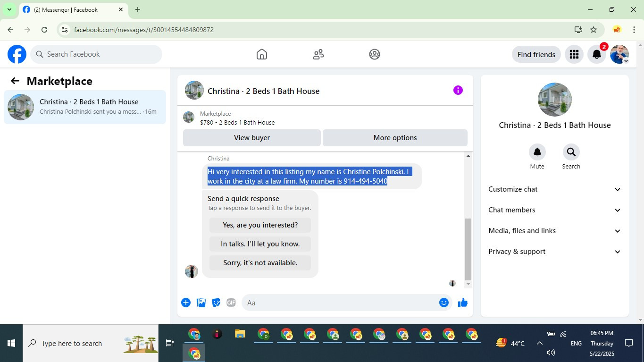Click the large house picture in right panel
The image size is (644, 362).
point(555,100)
